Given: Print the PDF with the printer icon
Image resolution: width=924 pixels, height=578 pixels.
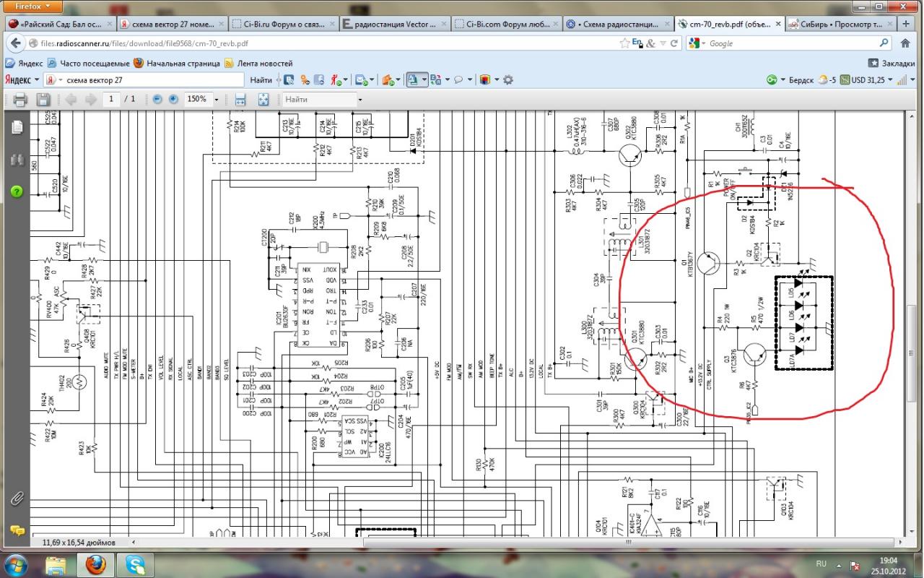Looking at the screenshot, I should click(x=20, y=100).
